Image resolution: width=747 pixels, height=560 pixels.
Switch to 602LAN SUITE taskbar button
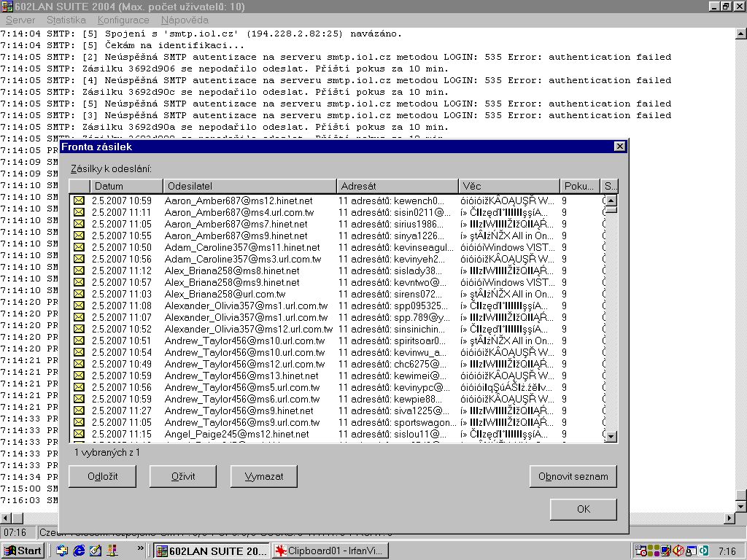(x=211, y=551)
